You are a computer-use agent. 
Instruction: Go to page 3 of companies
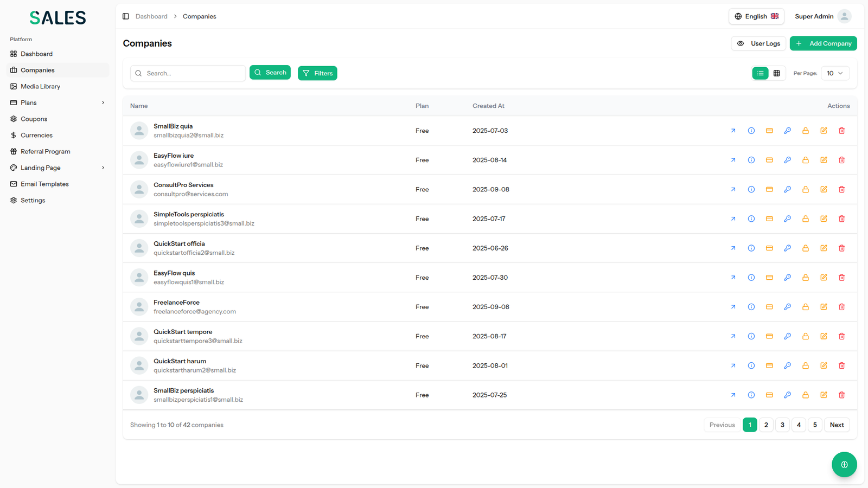pyautogui.click(x=782, y=425)
